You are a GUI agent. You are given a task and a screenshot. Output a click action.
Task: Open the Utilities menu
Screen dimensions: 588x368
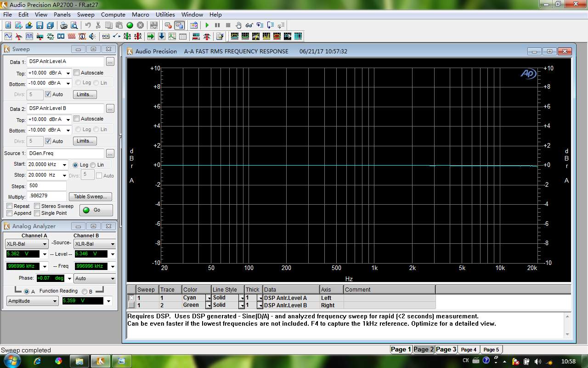click(x=165, y=15)
